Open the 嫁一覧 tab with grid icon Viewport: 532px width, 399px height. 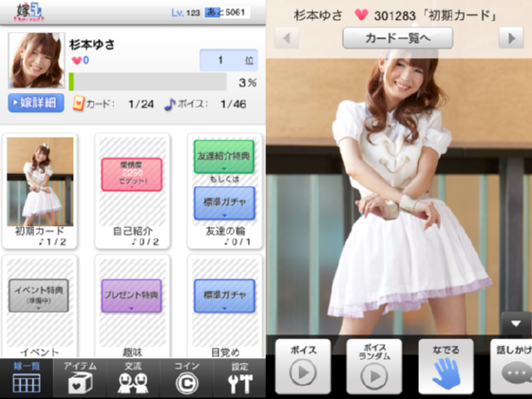click(27, 378)
